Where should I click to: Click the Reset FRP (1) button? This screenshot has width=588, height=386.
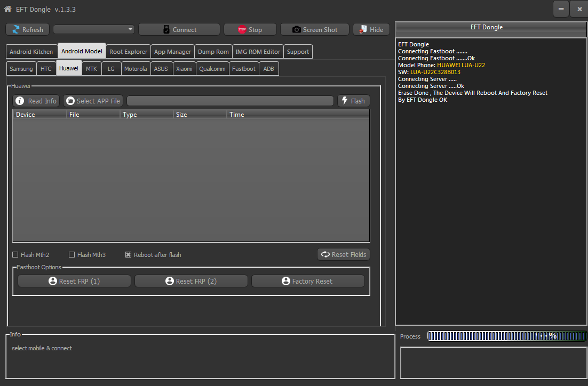pos(74,281)
